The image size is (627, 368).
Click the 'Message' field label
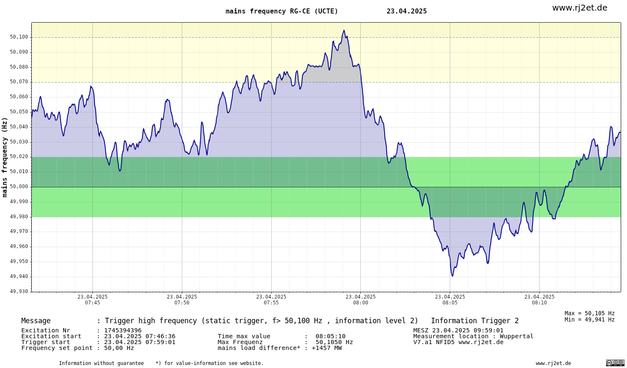coord(36,321)
